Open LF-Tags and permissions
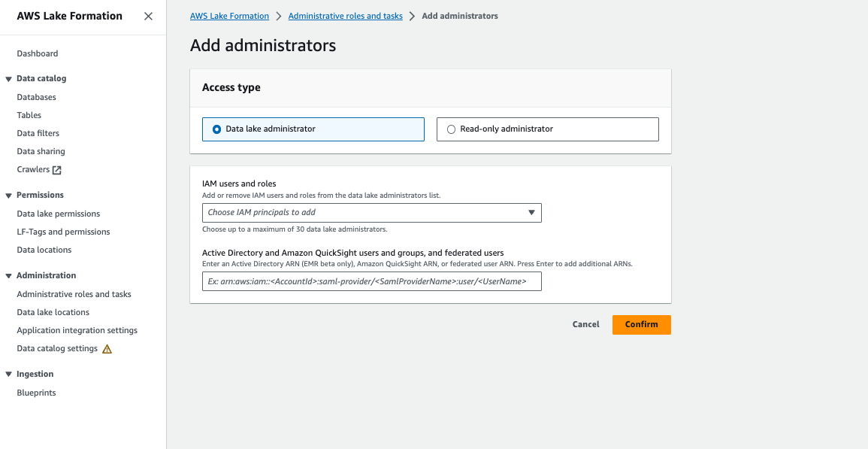This screenshot has height=449, width=868. pos(63,232)
